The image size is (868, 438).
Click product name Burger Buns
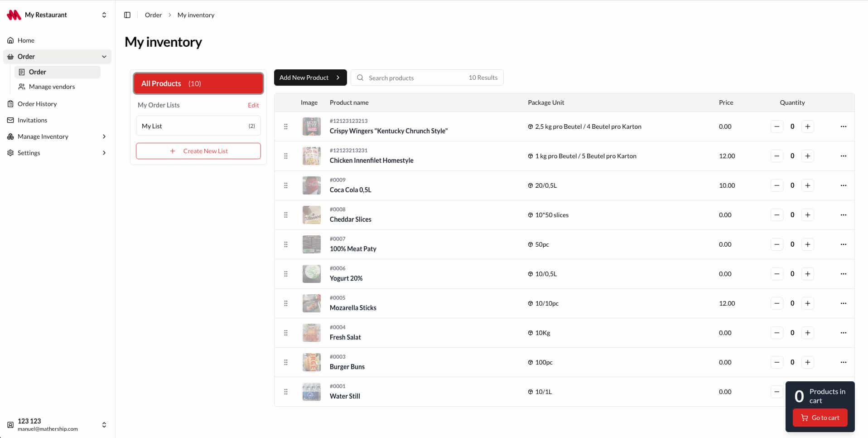click(x=347, y=367)
